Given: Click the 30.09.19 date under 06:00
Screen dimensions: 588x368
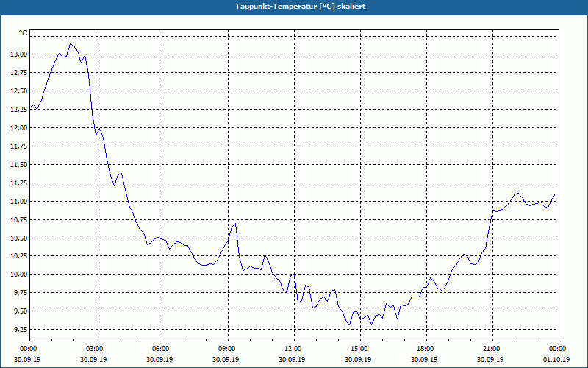Looking at the screenshot, I should click(159, 360).
